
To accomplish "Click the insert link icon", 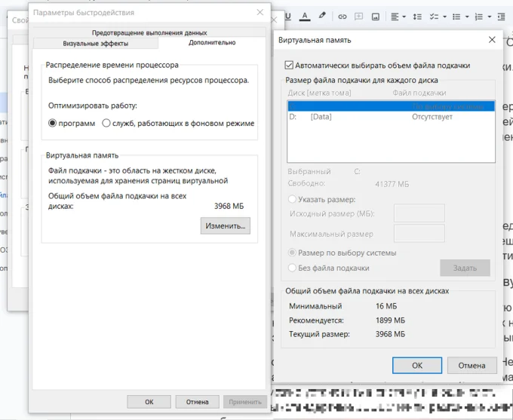I will click(343, 17).
